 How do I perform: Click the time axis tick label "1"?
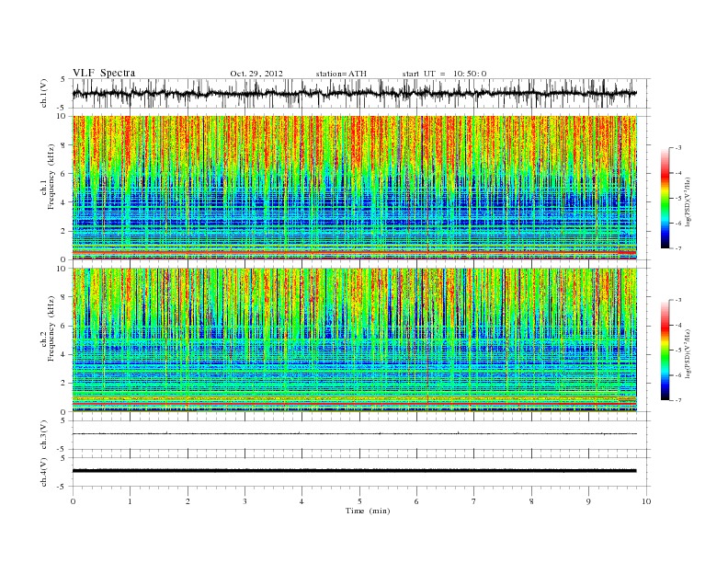[131, 501]
